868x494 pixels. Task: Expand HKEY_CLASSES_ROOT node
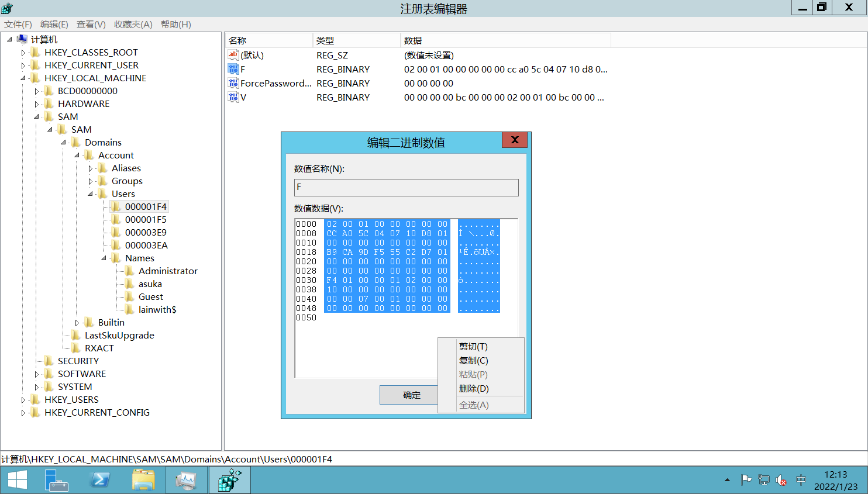tap(23, 53)
